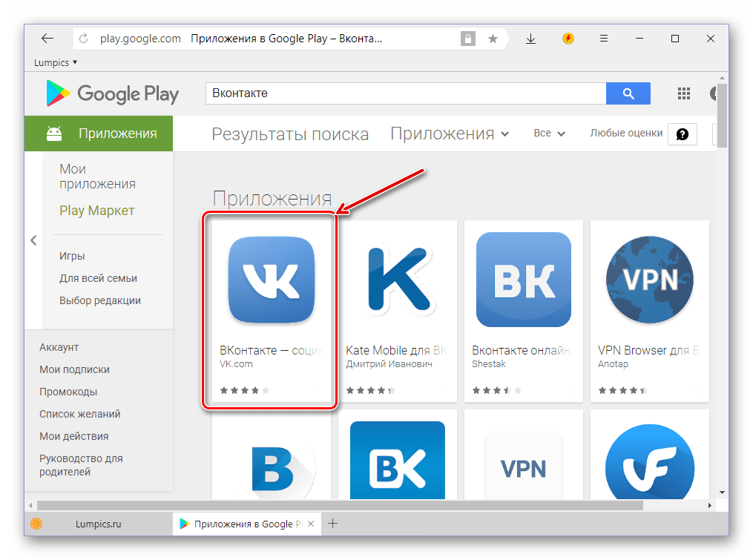Image resolution: width=753 pixels, height=560 pixels.
Task: Open Google apps grid icon
Action: [684, 93]
